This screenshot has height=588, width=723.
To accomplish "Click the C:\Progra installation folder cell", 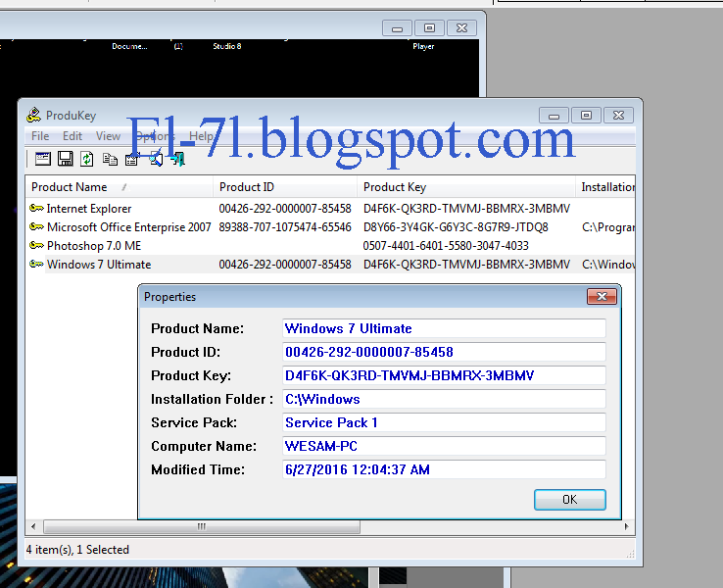I will click(x=608, y=227).
